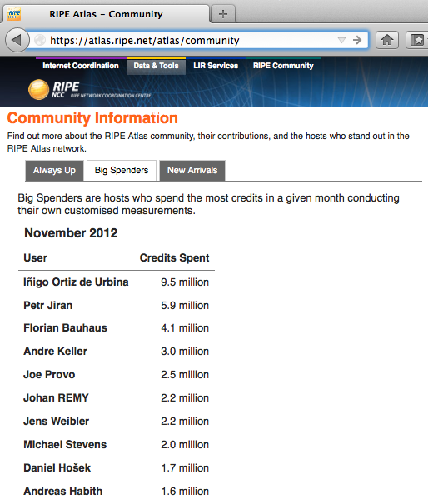Screen dimensions: 428x504
Task: Click the RIPE NCC globe logo
Action: [38, 89]
